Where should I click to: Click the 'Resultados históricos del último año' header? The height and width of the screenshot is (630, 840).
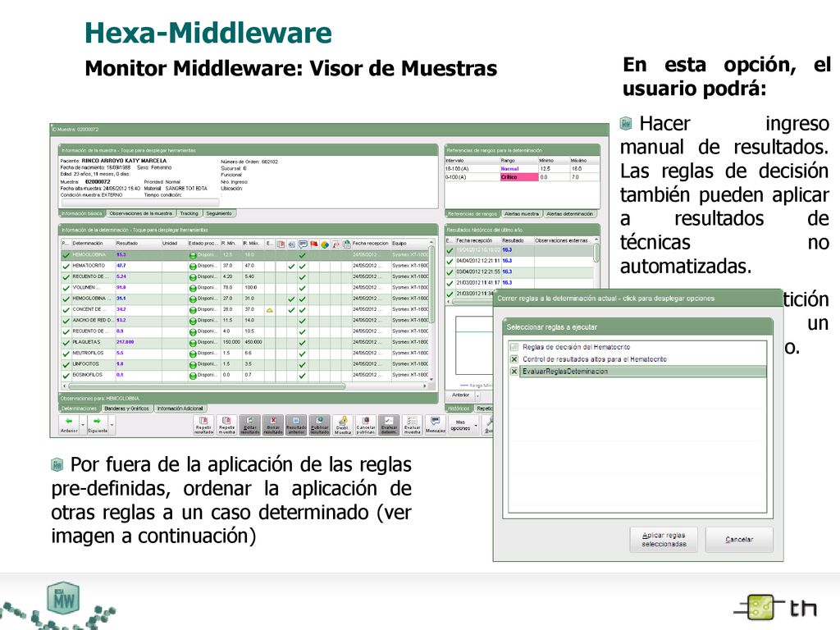tap(522, 230)
